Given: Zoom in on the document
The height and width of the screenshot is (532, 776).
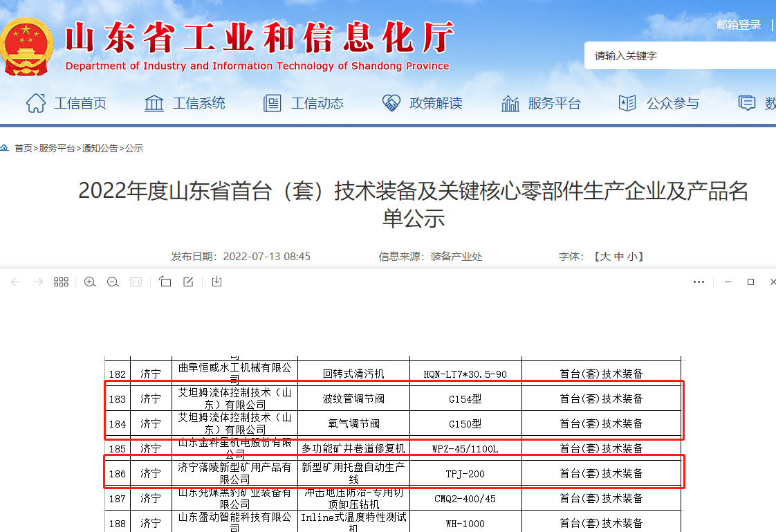Looking at the screenshot, I should click(90, 282).
